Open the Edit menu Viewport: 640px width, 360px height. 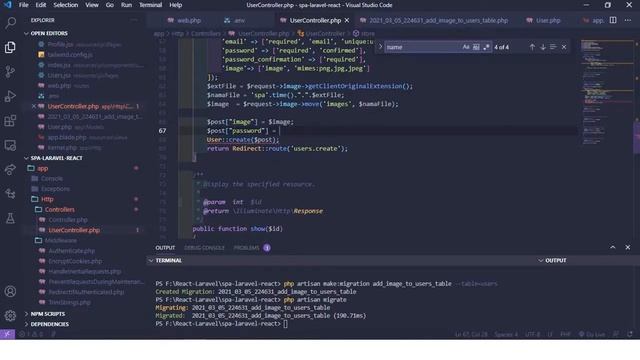coord(41,5)
